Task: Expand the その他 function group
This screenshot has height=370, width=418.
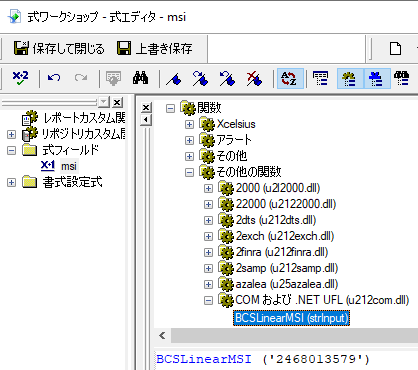Action: [x=189, y=156]
